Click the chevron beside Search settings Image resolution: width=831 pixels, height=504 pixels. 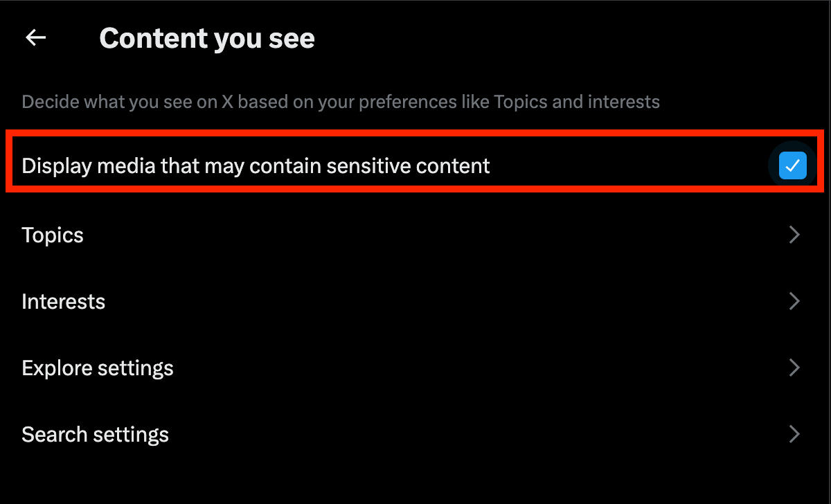pos(794,435)
